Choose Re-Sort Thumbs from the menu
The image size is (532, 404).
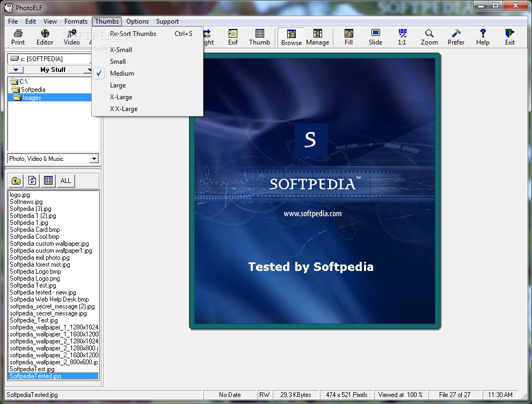[x=133, y=34]
